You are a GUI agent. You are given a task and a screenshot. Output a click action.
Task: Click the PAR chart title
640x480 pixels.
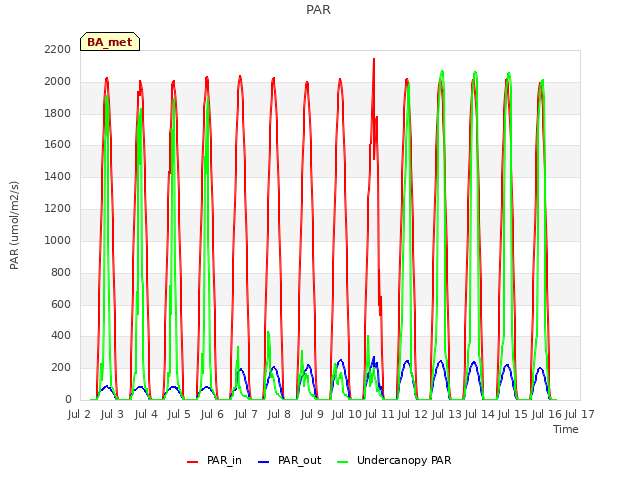tap(318, 10)
